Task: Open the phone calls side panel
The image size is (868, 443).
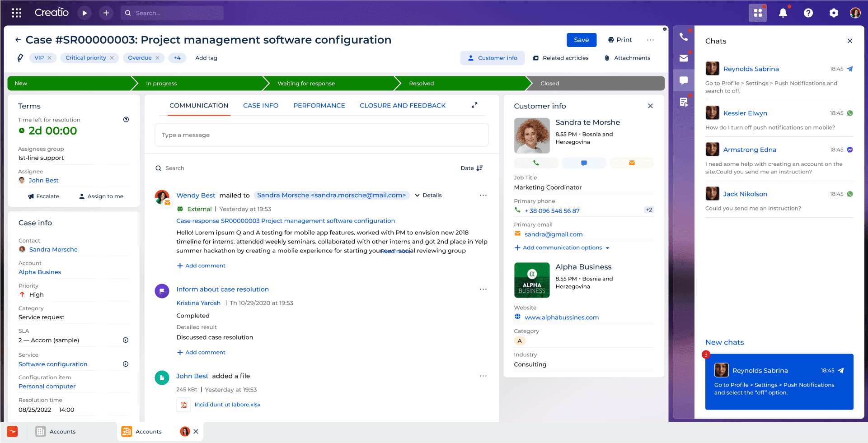Action: (x=683, y=37)
